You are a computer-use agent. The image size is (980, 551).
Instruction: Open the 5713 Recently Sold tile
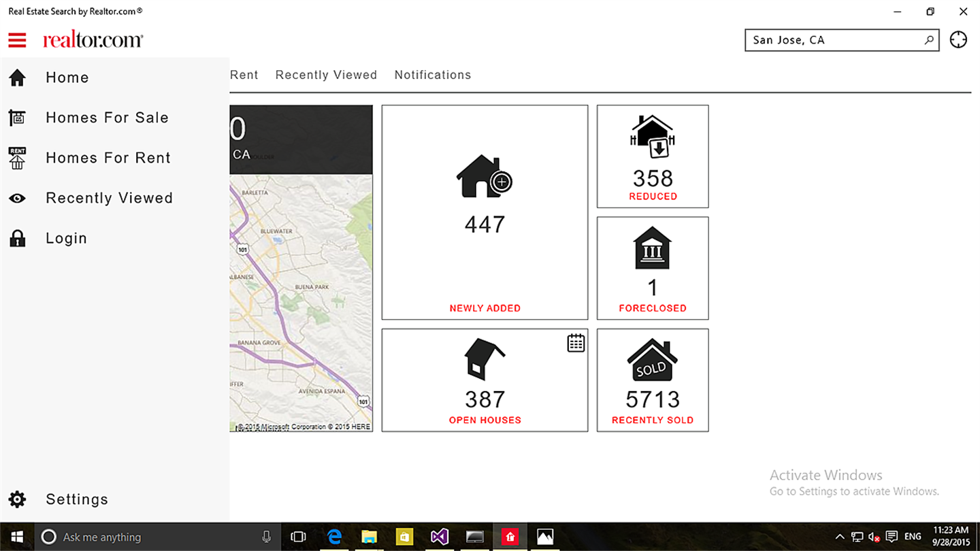tap(653, 380)
